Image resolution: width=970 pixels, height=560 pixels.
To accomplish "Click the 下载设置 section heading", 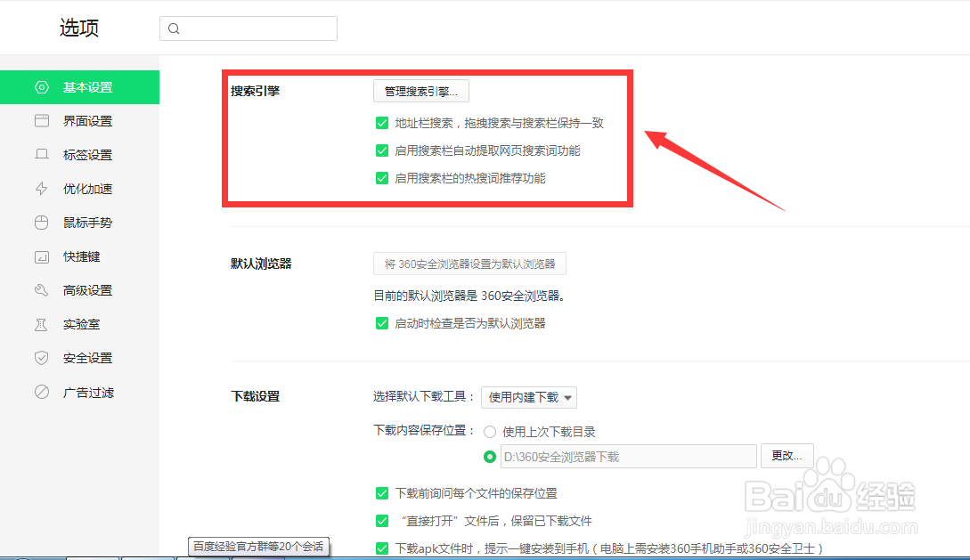I will click(x=255, y=396).
